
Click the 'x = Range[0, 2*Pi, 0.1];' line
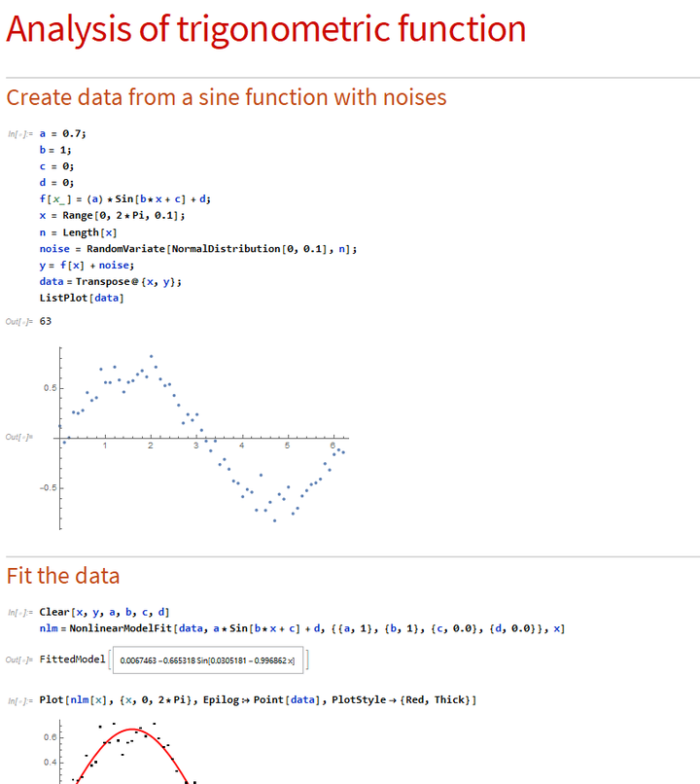[113, 216]
